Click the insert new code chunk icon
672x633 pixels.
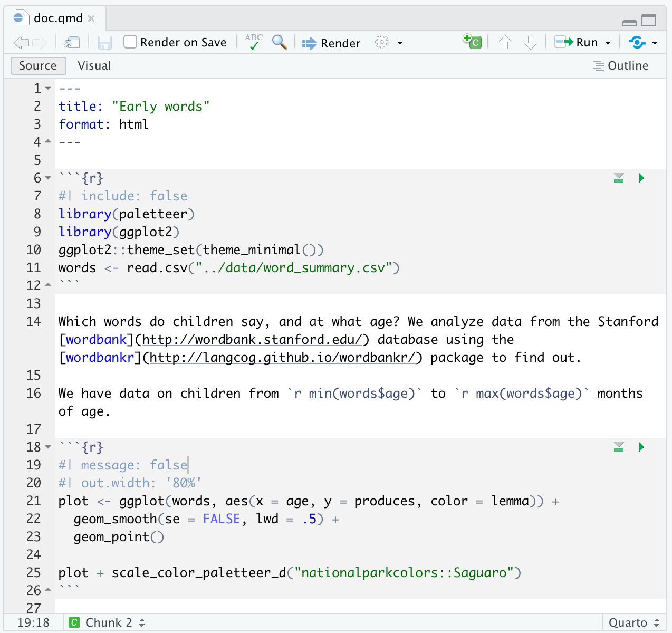click(472, 42)
